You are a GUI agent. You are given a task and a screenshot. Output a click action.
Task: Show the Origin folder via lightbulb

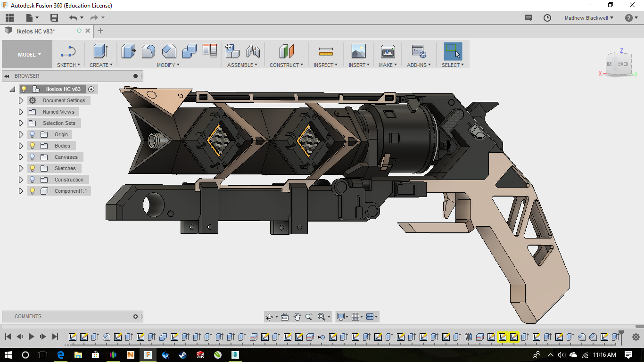33,134
